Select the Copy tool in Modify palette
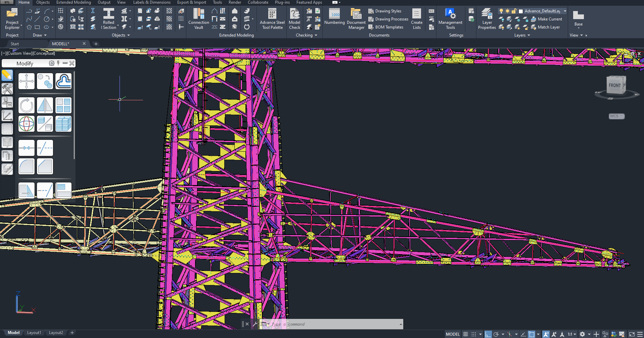Image resolution: width=644 pixels, height=338 pixels. [45, 81]
